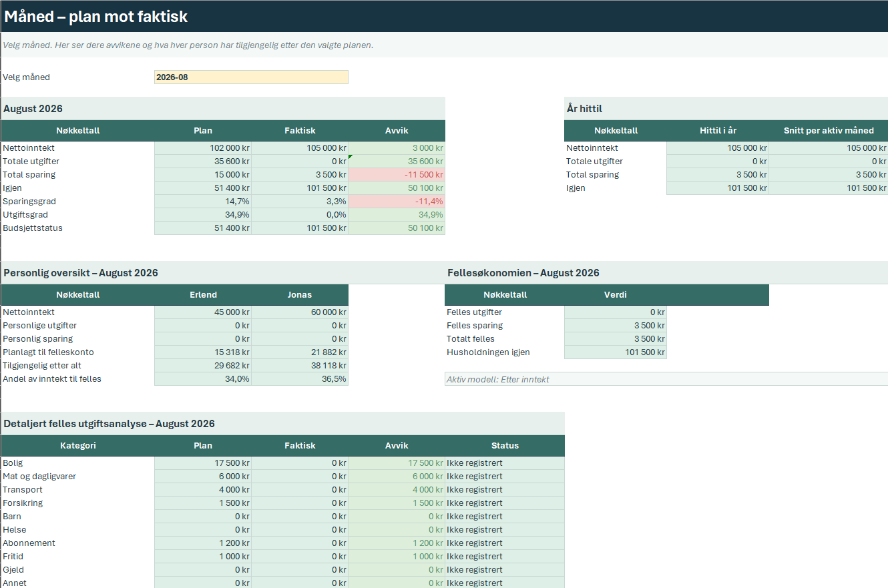The image size is (888, 588).
Task: Click the Avvik cell showing -11 500 kr
Action: 397,175
